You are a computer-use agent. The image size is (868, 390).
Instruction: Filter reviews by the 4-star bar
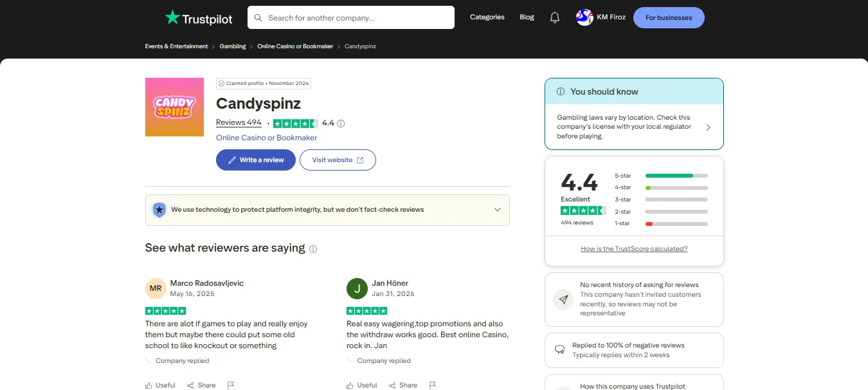pos(676,188)
